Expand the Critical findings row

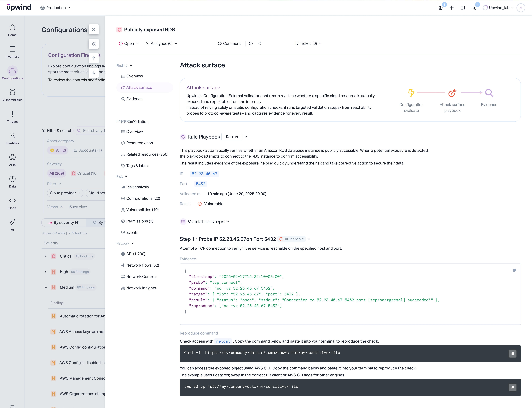click(45, 256)
